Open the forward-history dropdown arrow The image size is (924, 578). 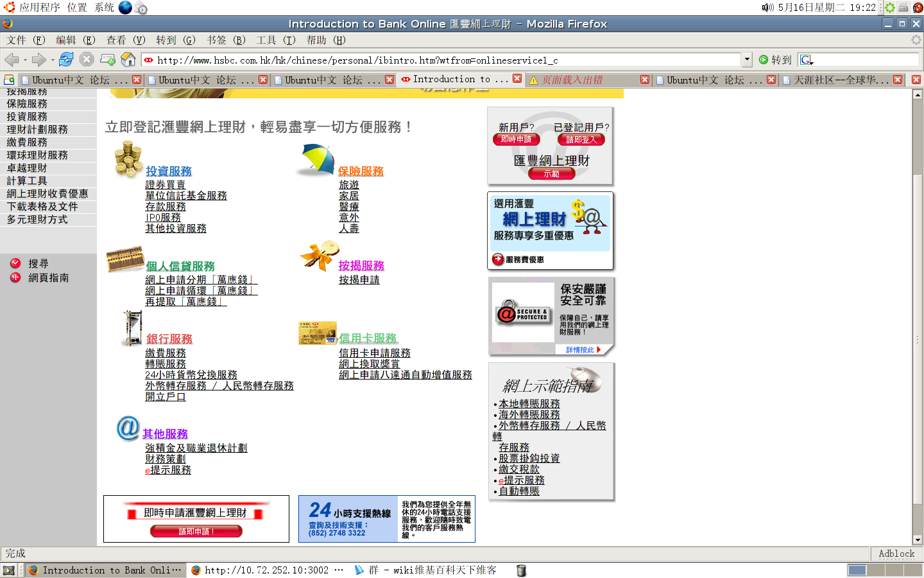(53, 60)
